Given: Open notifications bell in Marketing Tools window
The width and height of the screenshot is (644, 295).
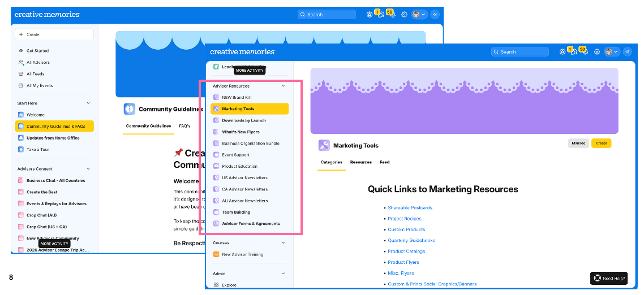Looking at the screenshot, I should tap(585, 52).
